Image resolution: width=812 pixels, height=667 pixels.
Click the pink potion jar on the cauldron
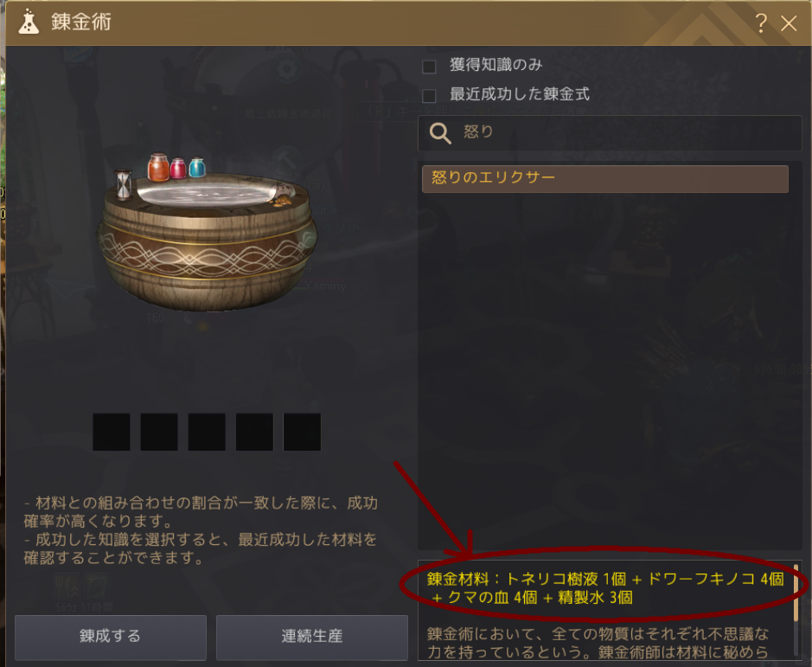coord(177,169)
